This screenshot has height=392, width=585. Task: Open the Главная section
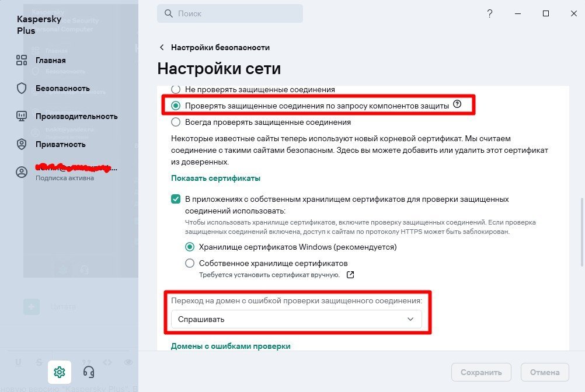[x=51, y=60]
